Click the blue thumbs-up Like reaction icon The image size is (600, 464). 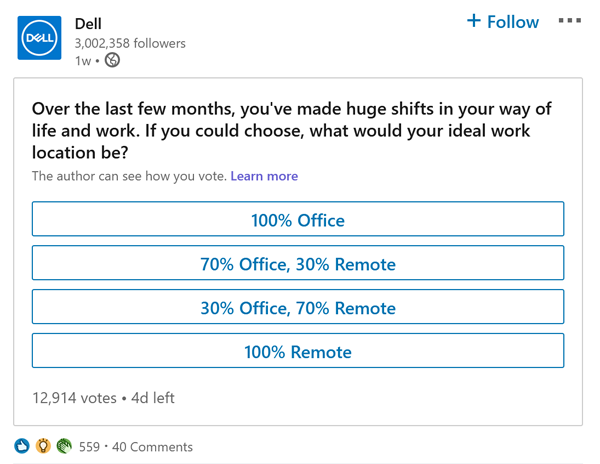22,446
